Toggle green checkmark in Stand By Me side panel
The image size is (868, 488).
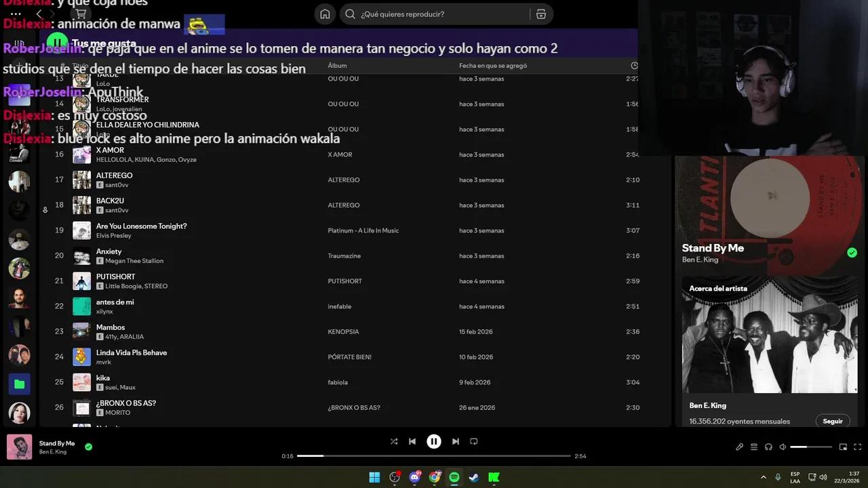coord(852,253)
